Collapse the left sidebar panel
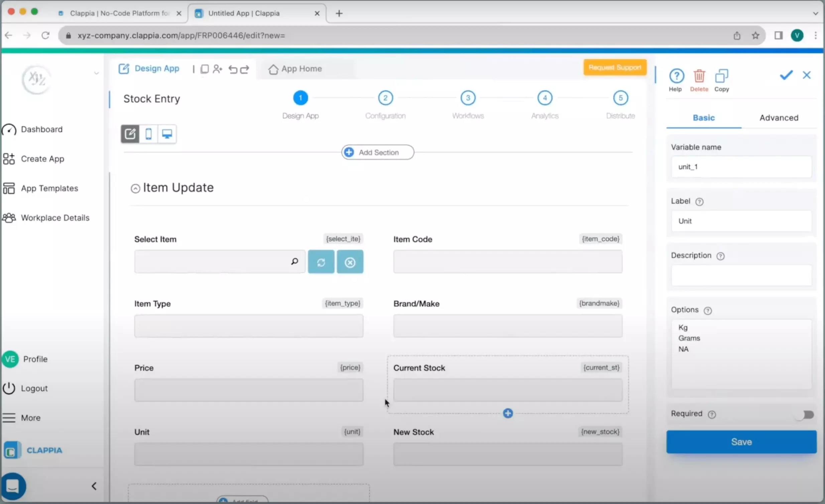This screenshot has height=504, width=825. (94, 486)
